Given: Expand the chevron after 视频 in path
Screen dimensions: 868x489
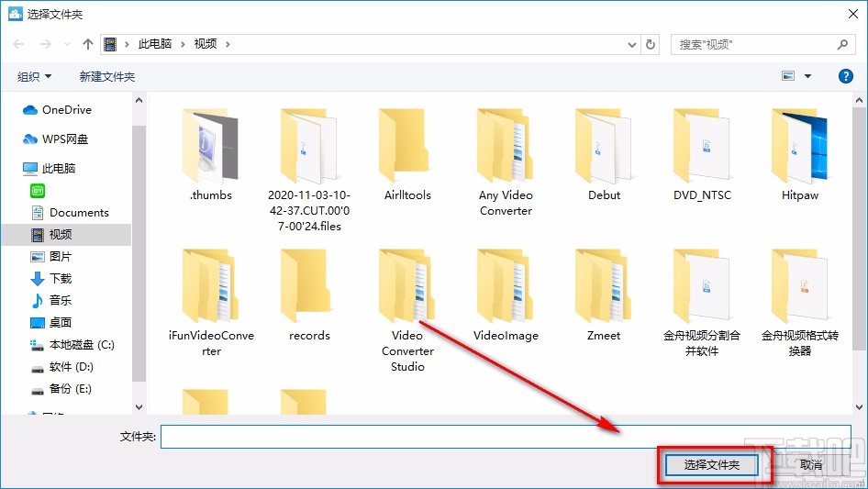Looking at the screenshot, I should (228, 44).
